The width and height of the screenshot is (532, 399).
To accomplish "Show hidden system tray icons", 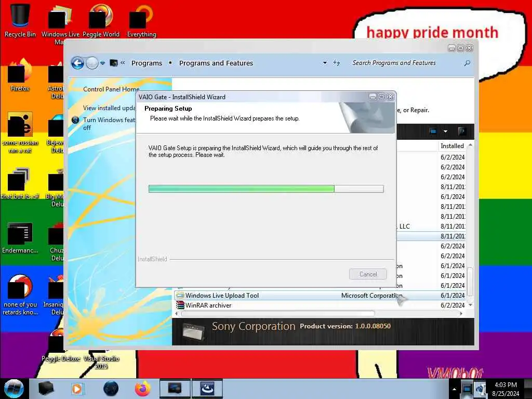I will click(x=454, y=389).
